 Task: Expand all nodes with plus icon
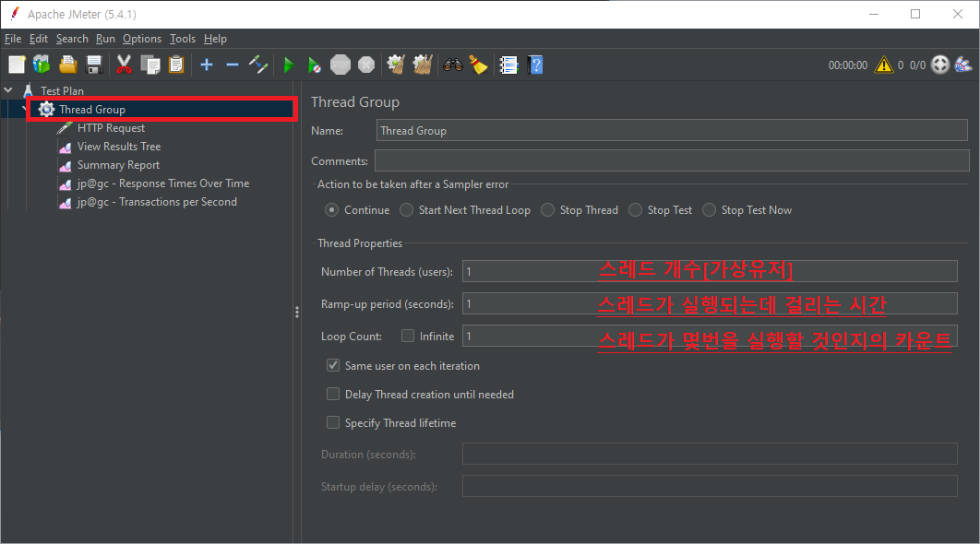(207, 65)
